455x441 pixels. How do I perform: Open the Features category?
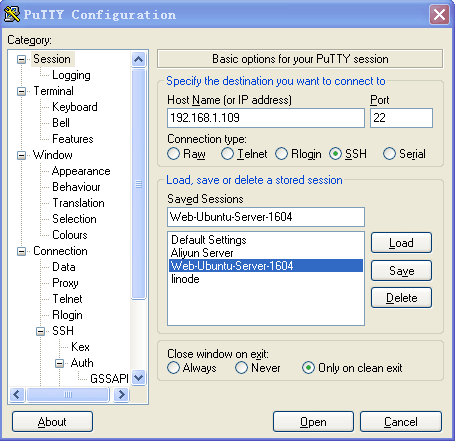[x=73, y=139]
